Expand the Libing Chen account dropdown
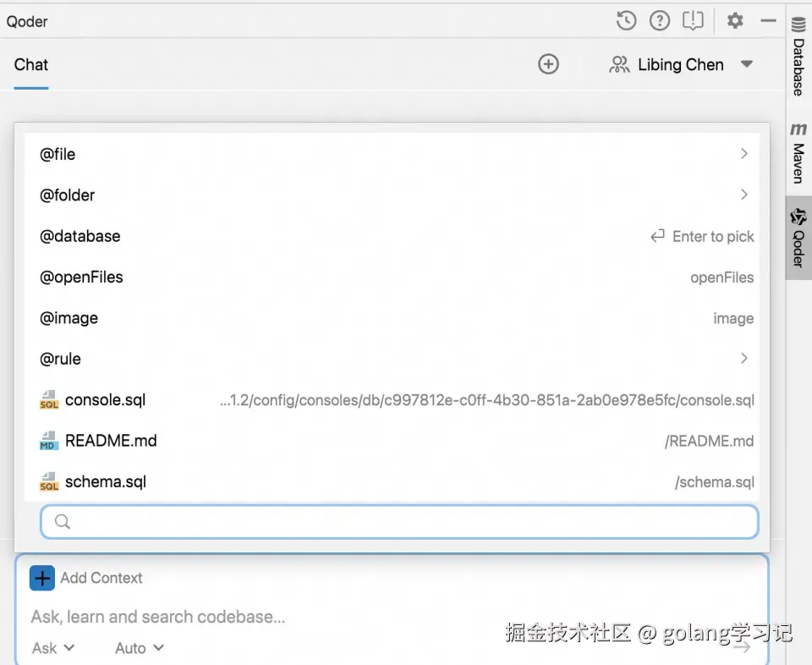 746,64
